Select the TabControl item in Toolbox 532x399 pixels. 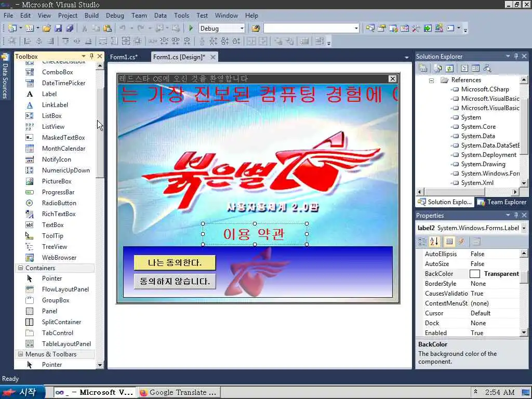click(56, 333)
